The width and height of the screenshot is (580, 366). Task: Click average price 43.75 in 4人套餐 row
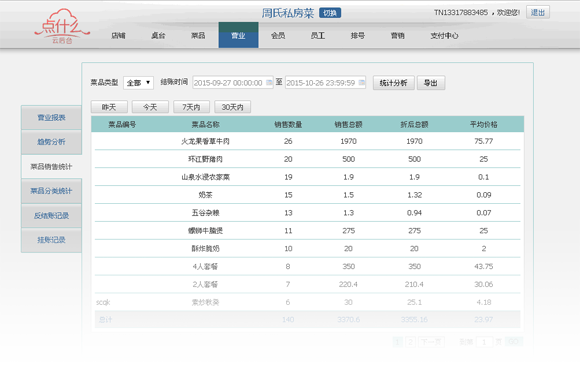[x=483, y=266]
